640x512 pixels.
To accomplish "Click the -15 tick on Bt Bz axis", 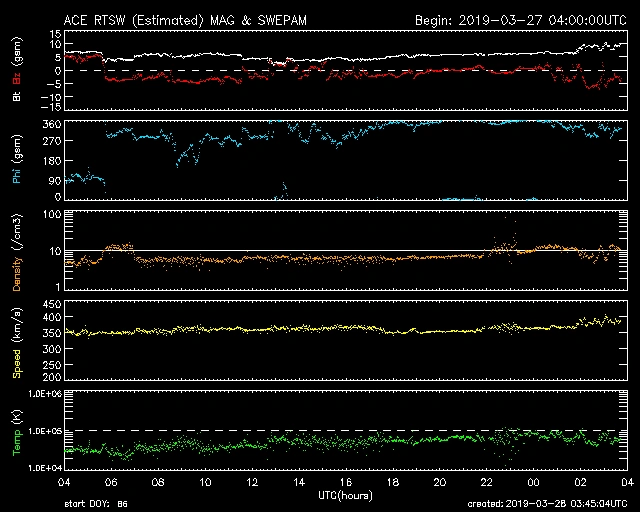I will point(51,107).
